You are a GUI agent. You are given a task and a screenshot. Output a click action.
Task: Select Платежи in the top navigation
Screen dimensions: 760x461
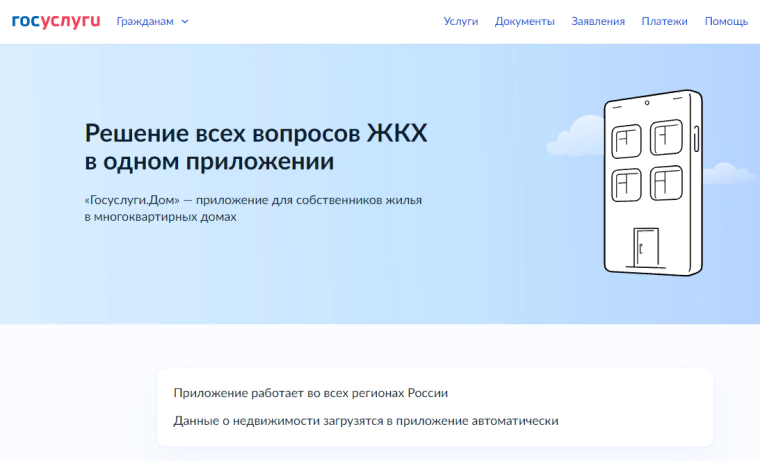(664, 21)
